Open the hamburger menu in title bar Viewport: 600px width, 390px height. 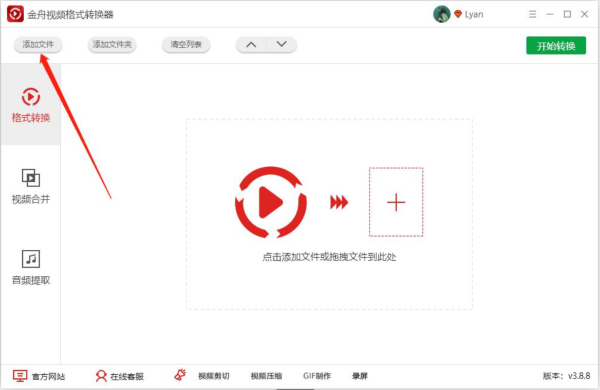click(x=532, y=15)
